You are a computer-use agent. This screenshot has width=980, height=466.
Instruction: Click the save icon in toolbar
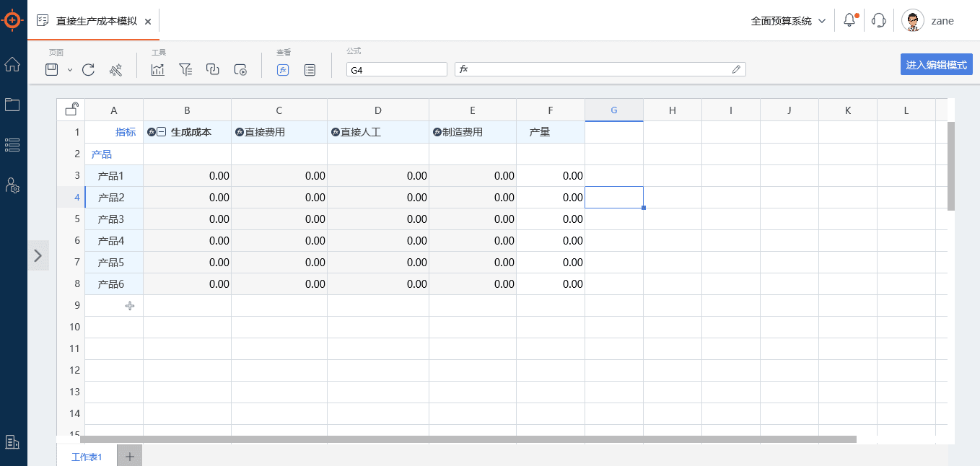[x=52, y=69]
